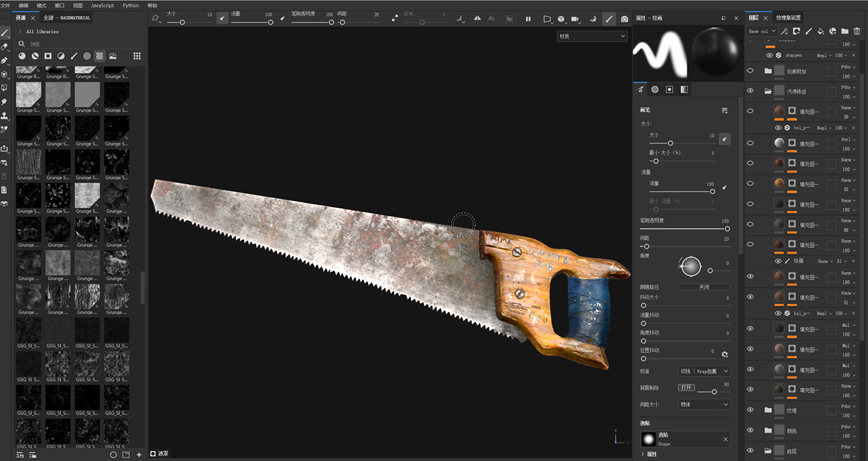Click the 关闭 follow path button
The height and width of the screenshot is (461, 868).
pyautogui.click(x=704, y=287)
